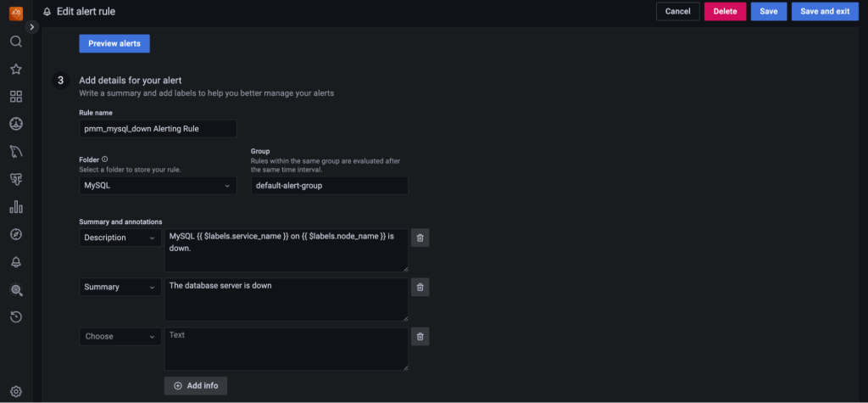868x403 pixels.
Task: Delete the Description annotation with trash icon
Action: (x=420, y=238)
